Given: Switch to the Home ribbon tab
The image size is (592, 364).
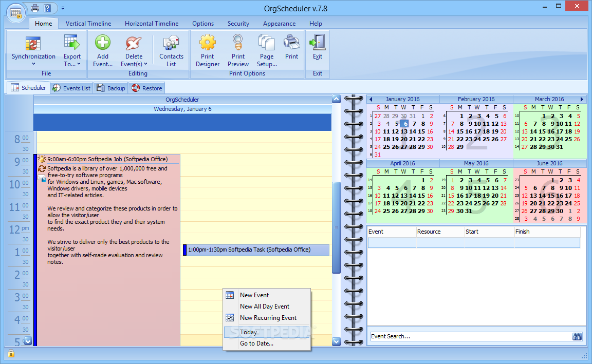Looking at the screenshot, I should [43, 24].
